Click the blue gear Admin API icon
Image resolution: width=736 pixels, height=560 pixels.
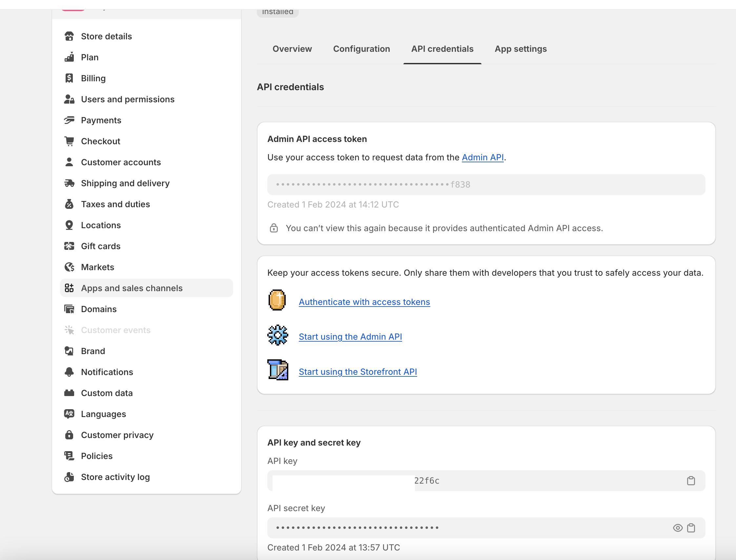click(277, 335)
